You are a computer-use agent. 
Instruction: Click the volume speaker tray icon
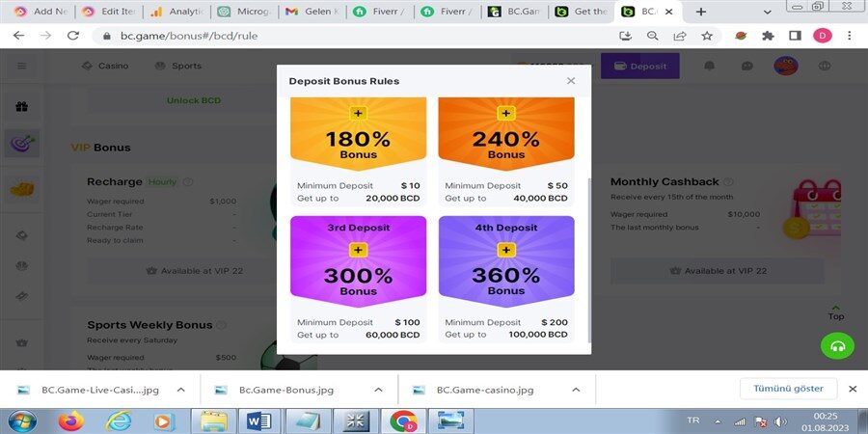pos(780,421)
